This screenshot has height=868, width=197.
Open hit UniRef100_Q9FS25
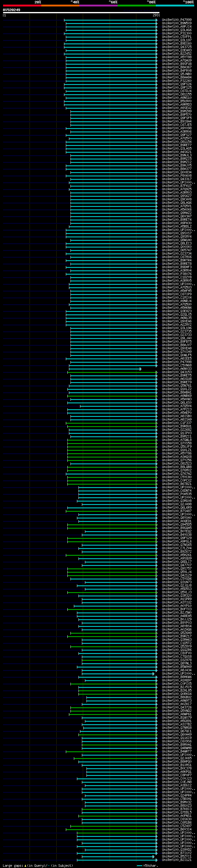176,88
